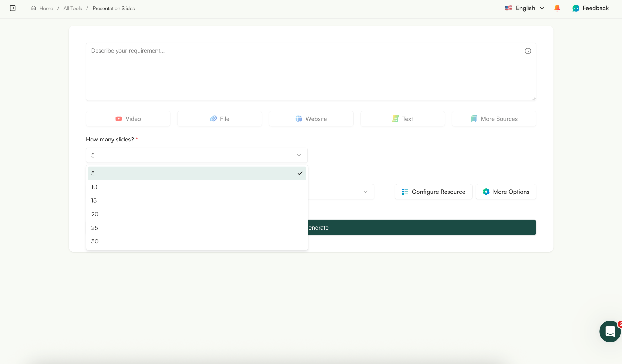
Task: Click the app logo in the top-left corner
Action: (13, 8)
